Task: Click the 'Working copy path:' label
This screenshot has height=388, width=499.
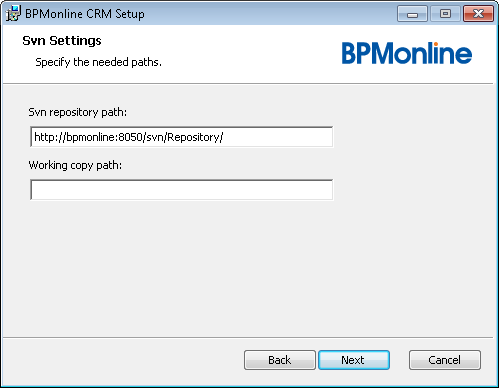Action: coord(75,165)
